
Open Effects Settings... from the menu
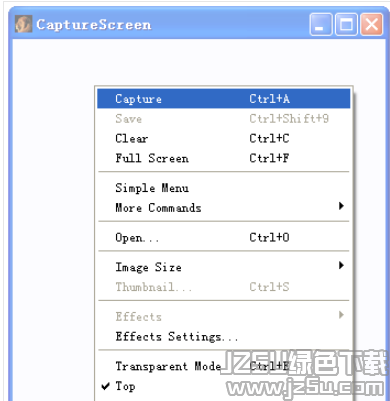point(224,337)
